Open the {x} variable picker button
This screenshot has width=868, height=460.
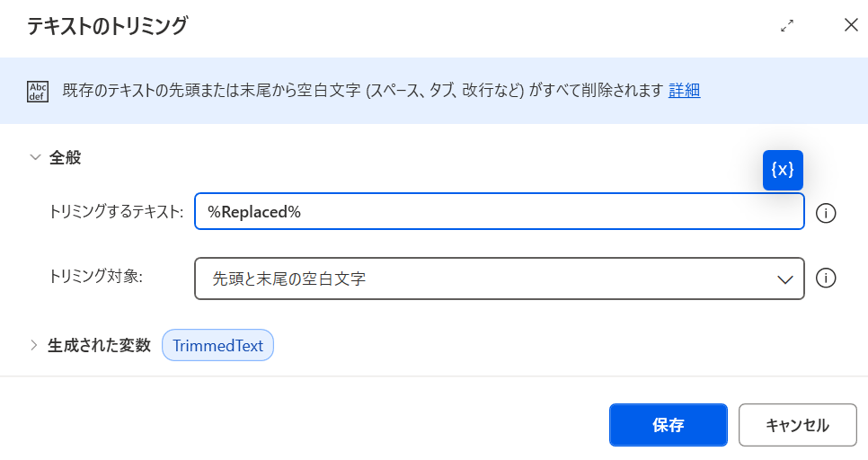pos(783,170)
